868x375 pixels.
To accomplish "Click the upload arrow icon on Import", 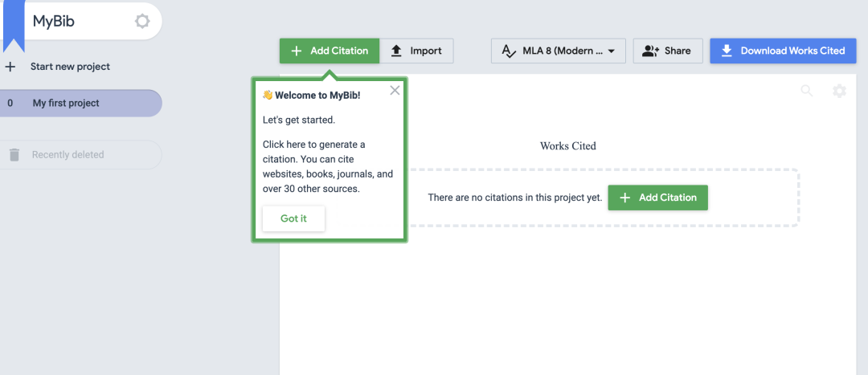I will click(x=395, y=51).
